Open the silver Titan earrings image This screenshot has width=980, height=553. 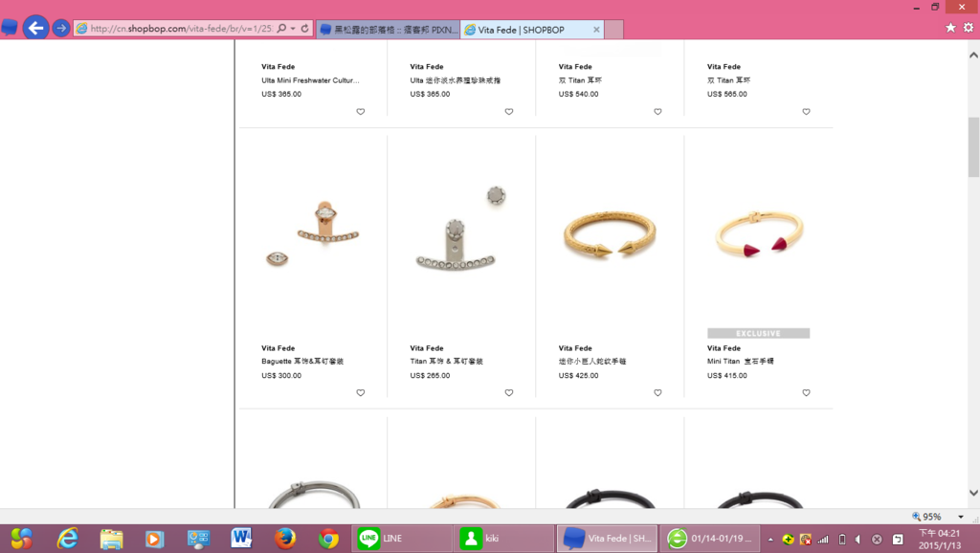[x=461, y=228]
